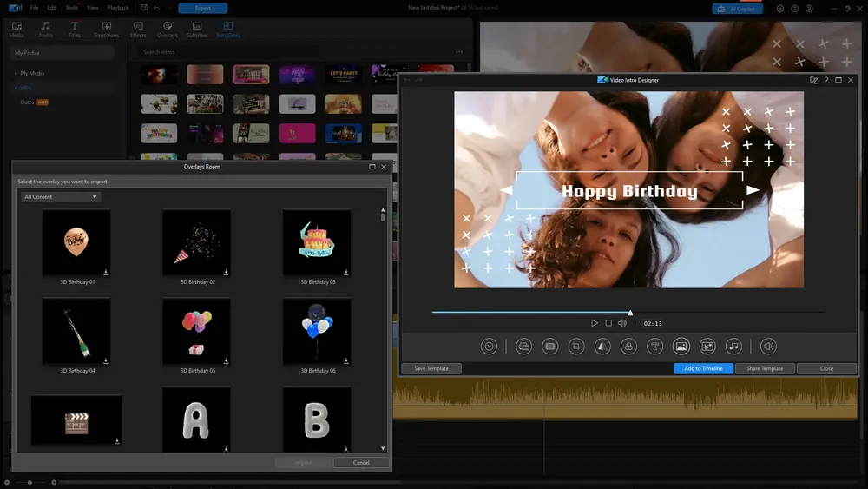The height and width of the screenshot is (489, 868).
Task: Open the color filter (three circles) tool
Action: pyautogui.click(x=628, y=347)
